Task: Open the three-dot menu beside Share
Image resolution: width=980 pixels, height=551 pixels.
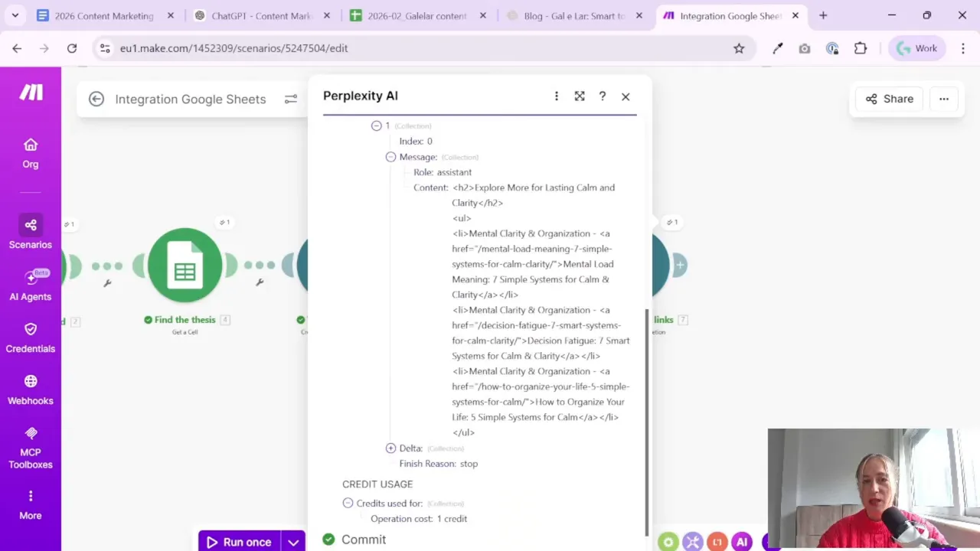Action: 944,99
